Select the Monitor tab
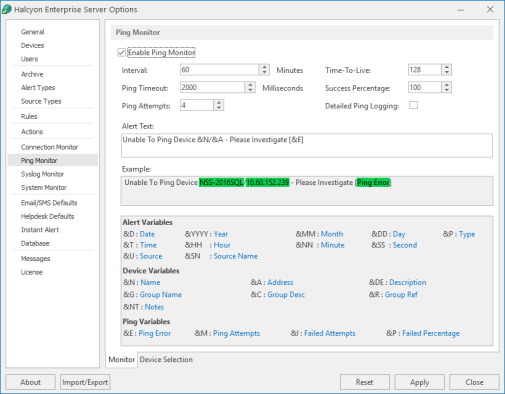The image size is (505, 394). (122, 359)
